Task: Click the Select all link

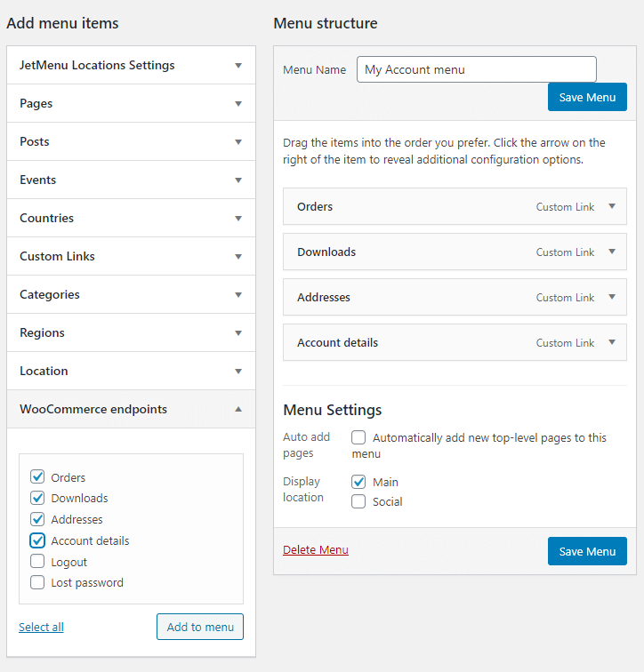Action: point(41,627)
